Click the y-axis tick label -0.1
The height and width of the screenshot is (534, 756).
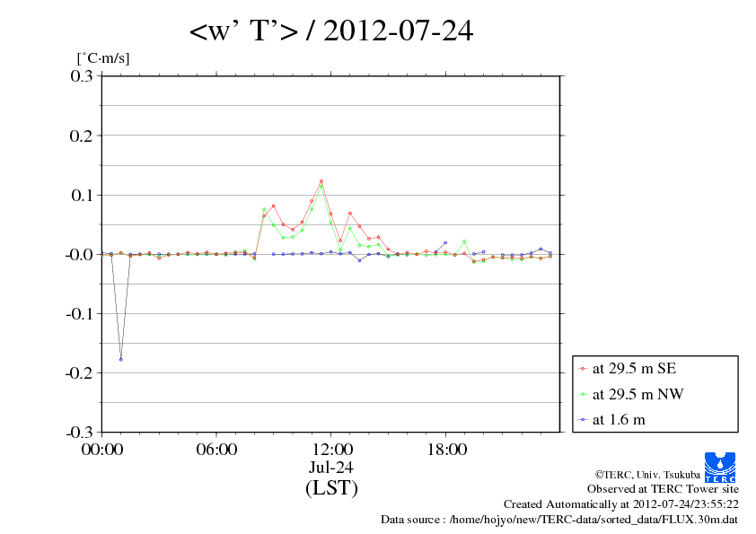coord(79,314)
